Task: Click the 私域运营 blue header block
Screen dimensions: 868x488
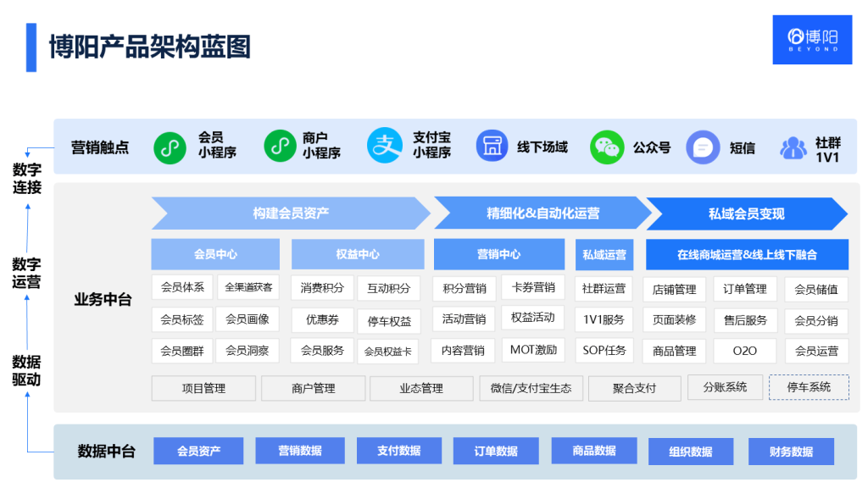Action: click(604, 254)
